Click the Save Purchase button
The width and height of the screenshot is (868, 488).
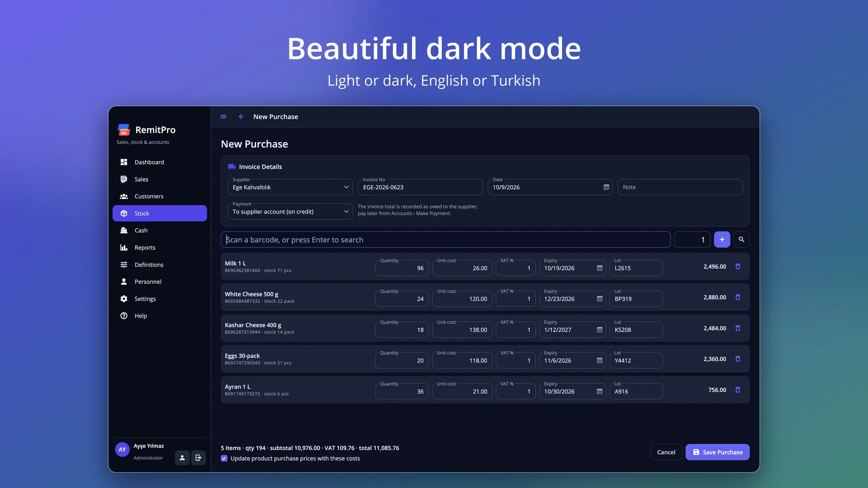[x=717, y=452]
